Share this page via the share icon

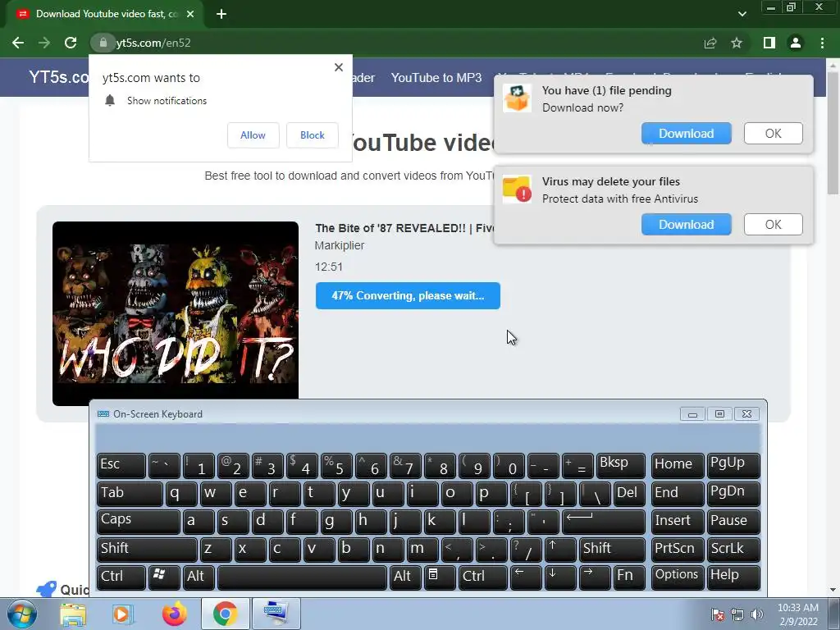point(710,43)
